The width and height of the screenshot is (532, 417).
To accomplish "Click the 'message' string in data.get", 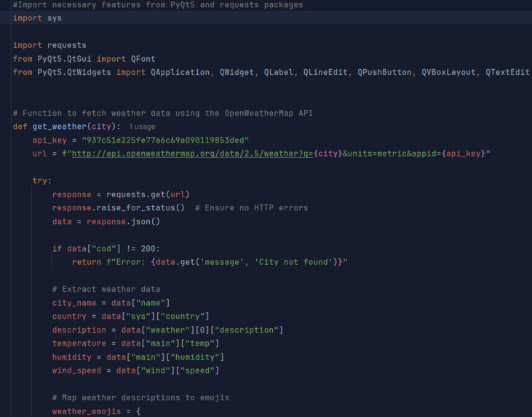I will tap(222, 262).
